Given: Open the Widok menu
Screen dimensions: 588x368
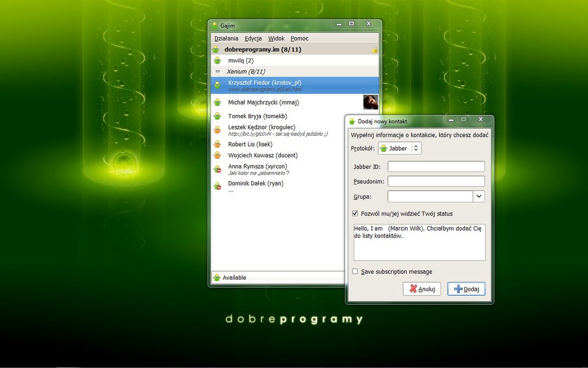Looking at the screenshot, I should pyautogui.click(x=277, y=39).
